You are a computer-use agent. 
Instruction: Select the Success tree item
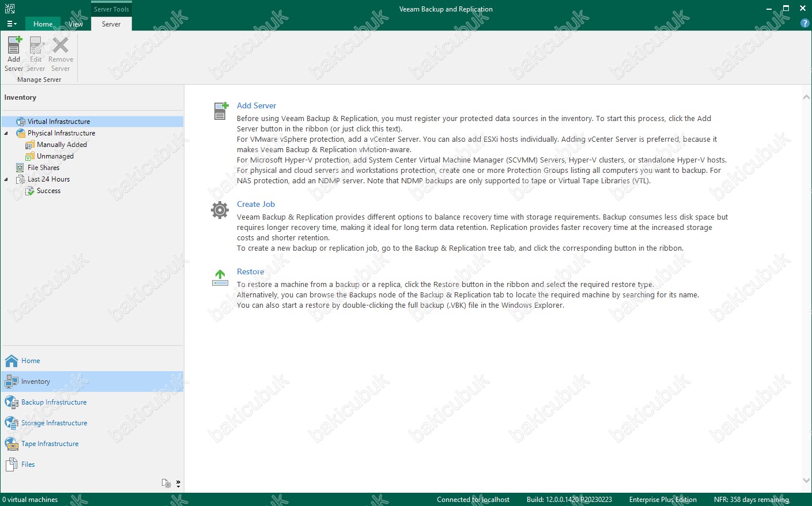(x=48, y=191)
